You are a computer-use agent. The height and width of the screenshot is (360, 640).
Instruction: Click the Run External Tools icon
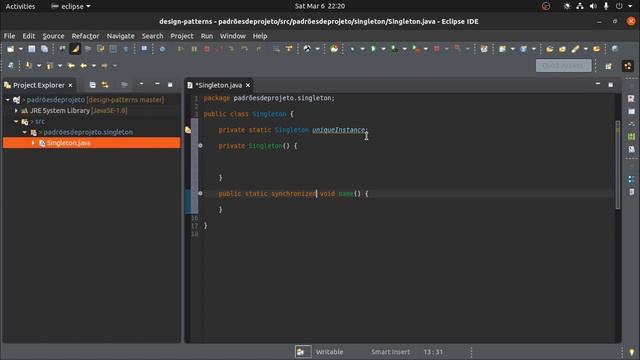(416, 49)
